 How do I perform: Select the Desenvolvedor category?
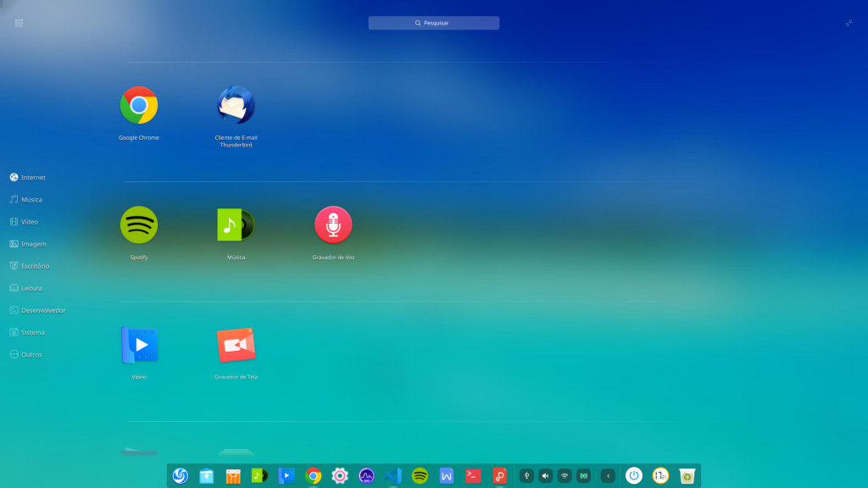(37, 310)
